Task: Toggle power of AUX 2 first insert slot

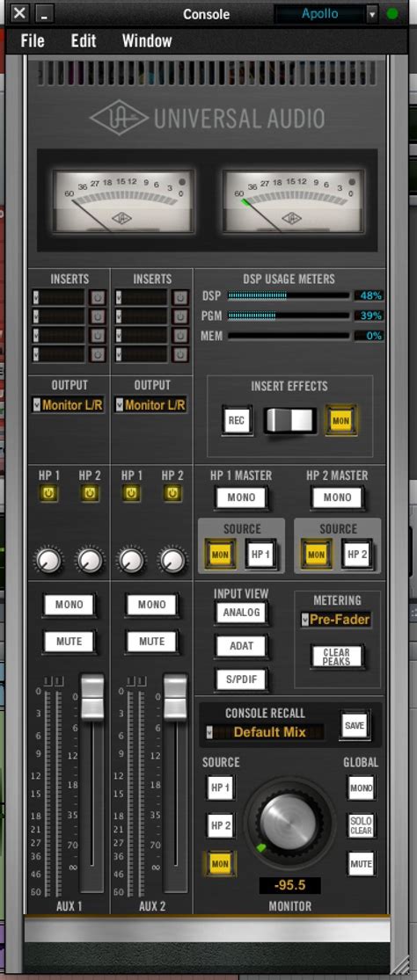Action: 180,297
